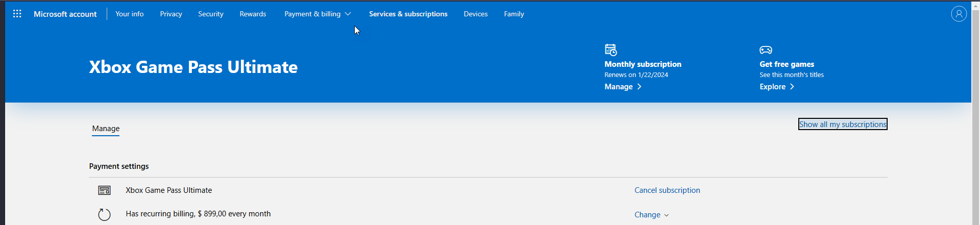Click the See this month's titles text

pos(792,75)
